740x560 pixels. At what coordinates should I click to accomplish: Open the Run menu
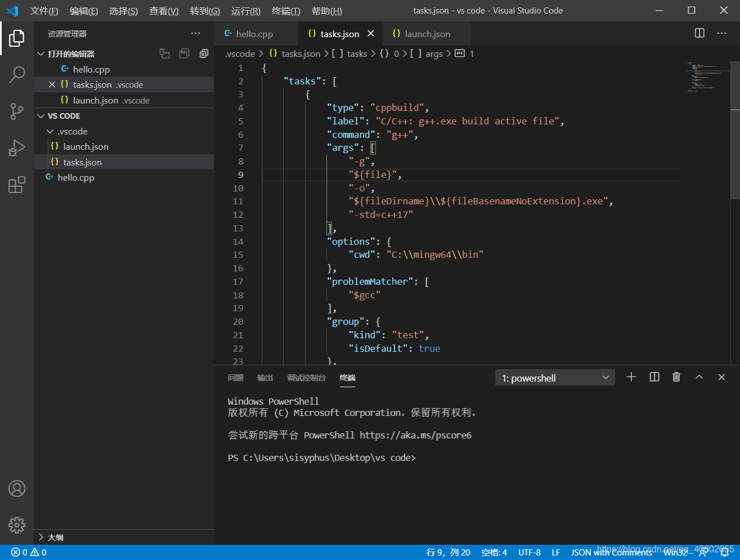coord(246,11)
